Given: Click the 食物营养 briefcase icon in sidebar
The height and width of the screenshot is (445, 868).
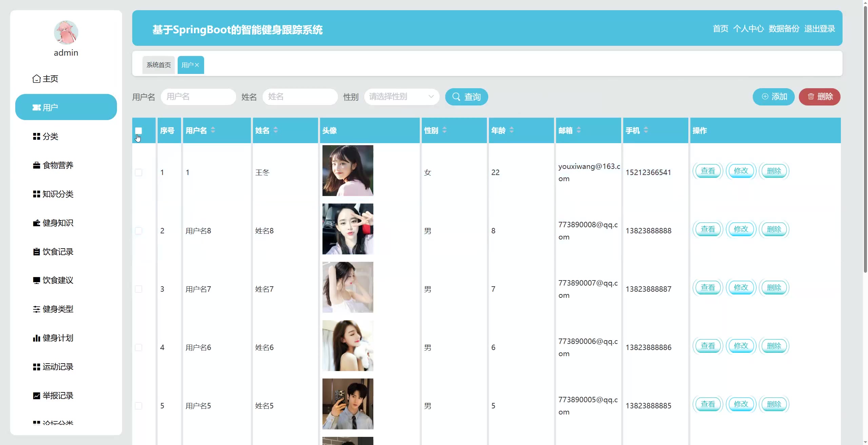Looking at the screenshot, I should 36,165.
